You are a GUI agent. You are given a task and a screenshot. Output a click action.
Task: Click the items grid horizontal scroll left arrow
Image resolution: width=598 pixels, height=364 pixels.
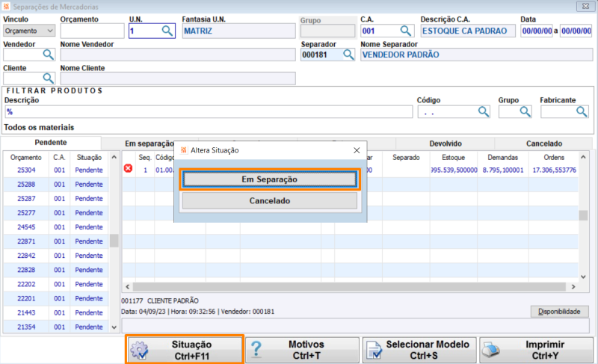coord(127,286)
